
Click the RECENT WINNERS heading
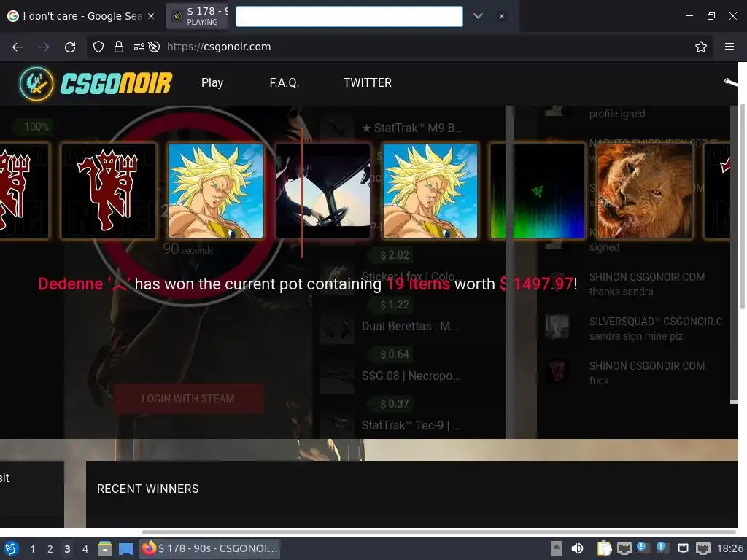[x=147, y=489]
